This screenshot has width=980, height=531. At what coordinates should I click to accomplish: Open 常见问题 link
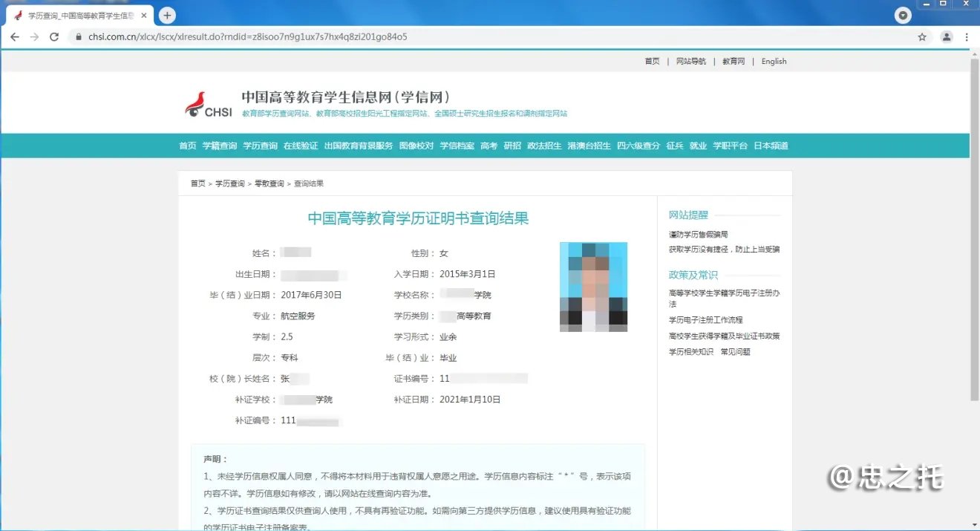click(735, 352)
